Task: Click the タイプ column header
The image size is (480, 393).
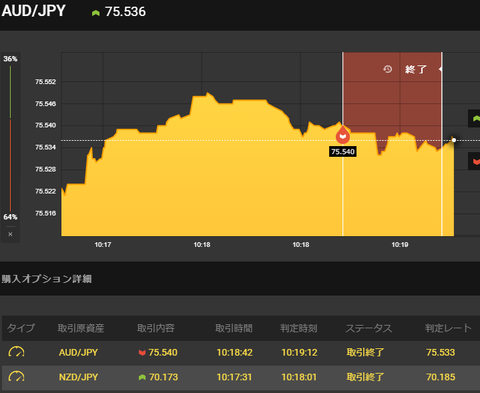Action: [x=21, y=328]
